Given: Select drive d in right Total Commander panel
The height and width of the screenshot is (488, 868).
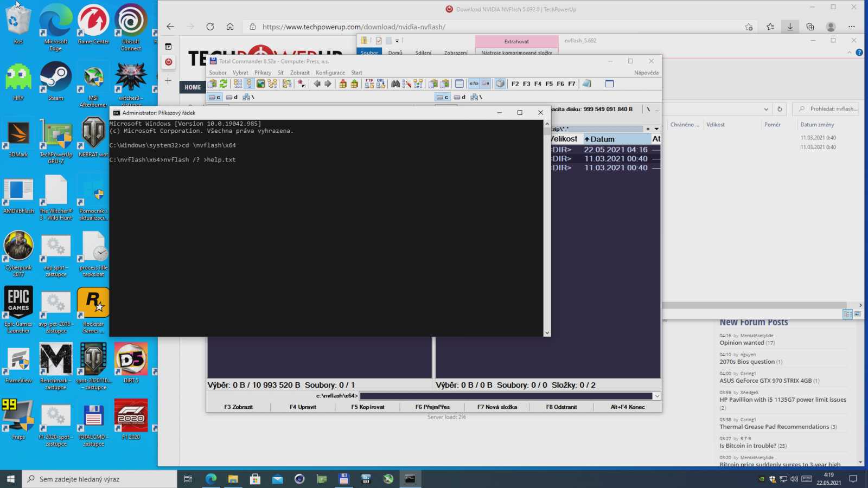Looking at the screenshot, I should (459, 97).
